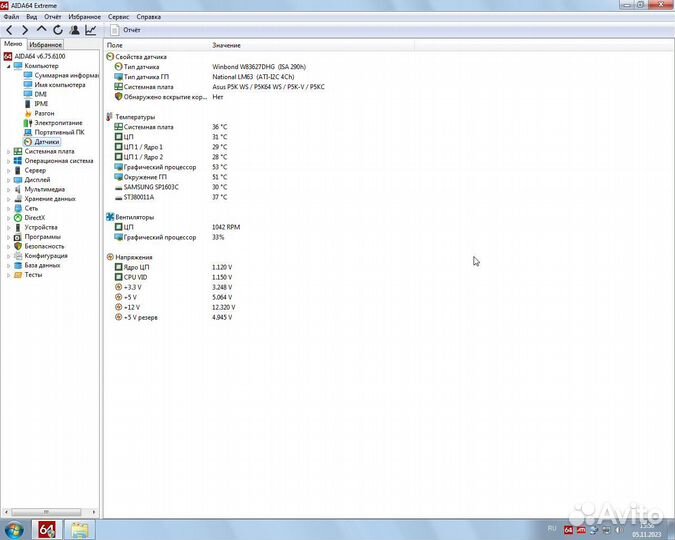Select Обнаружено вскрытие корпуса row
This screenshot has height=540, width=675.
[x=169, y=97]
